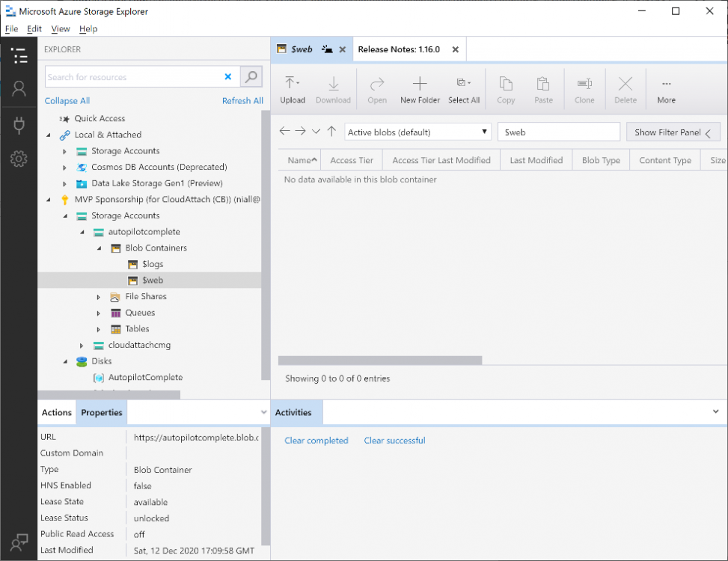This screenshot has height=561, width=728.
Task: Clear the resource search with the X
Action: (x=228, y=76)
